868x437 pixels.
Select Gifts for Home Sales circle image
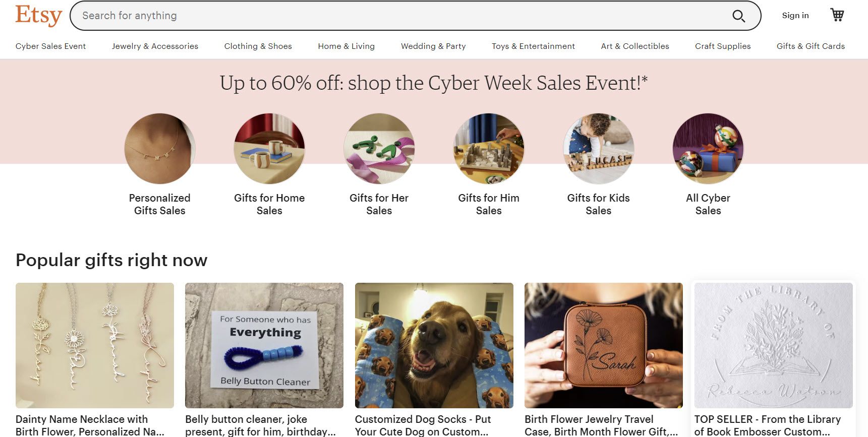pyautogui.click(x=269, y=149)
